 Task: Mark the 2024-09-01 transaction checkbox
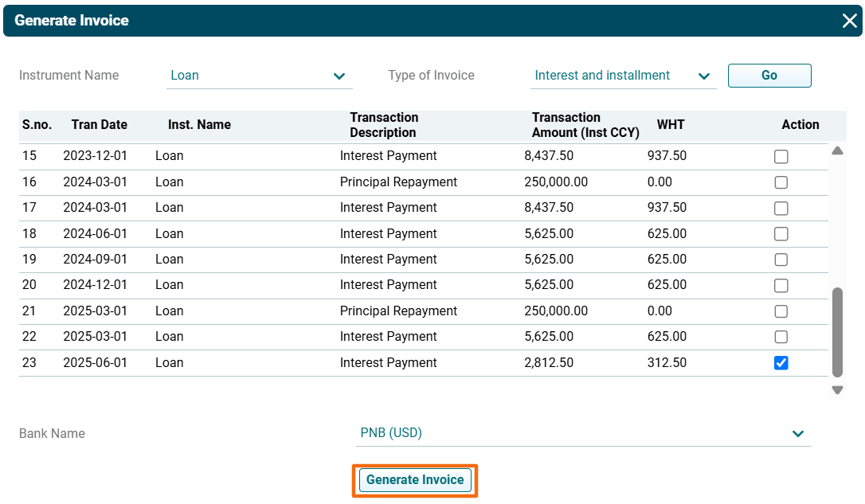click(x=781, y=260)
